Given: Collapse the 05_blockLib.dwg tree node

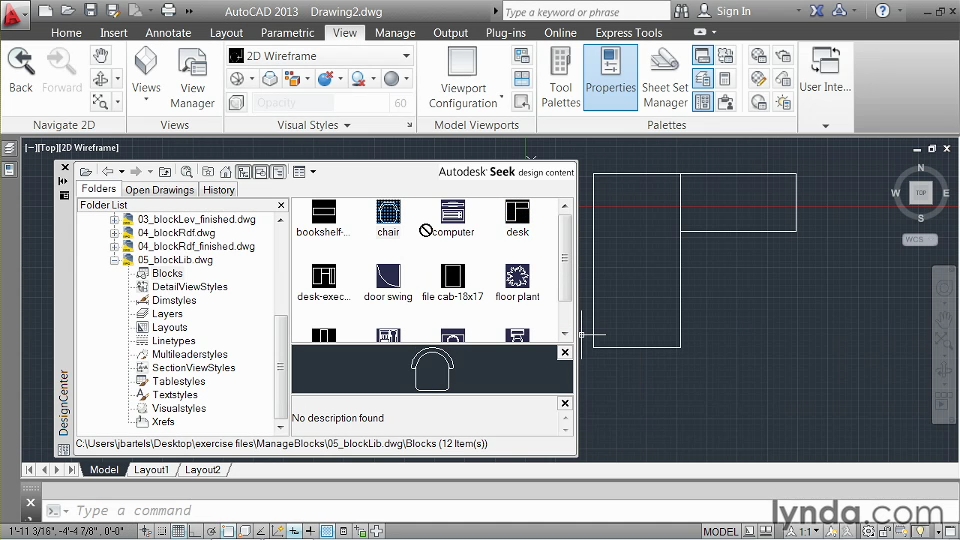Looking at the screenshot, I should click(x=114, y=260).
